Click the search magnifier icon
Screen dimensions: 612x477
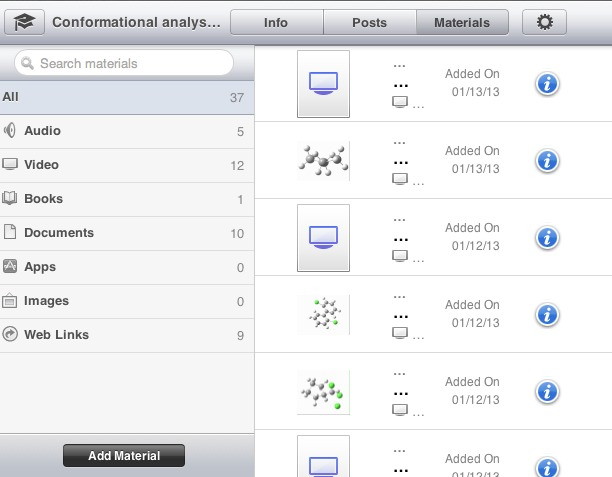pyautogui.click(x=27, y=64)
